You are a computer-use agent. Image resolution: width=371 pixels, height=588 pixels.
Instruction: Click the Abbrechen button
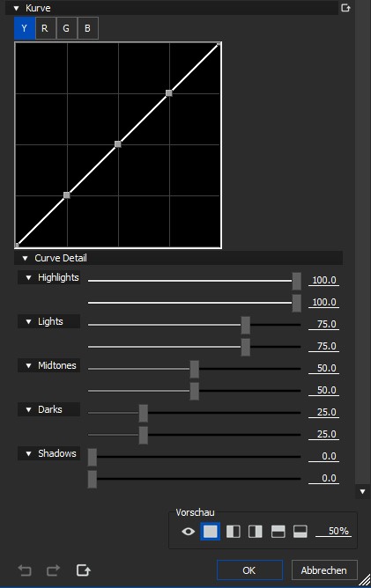pos(324,570)
